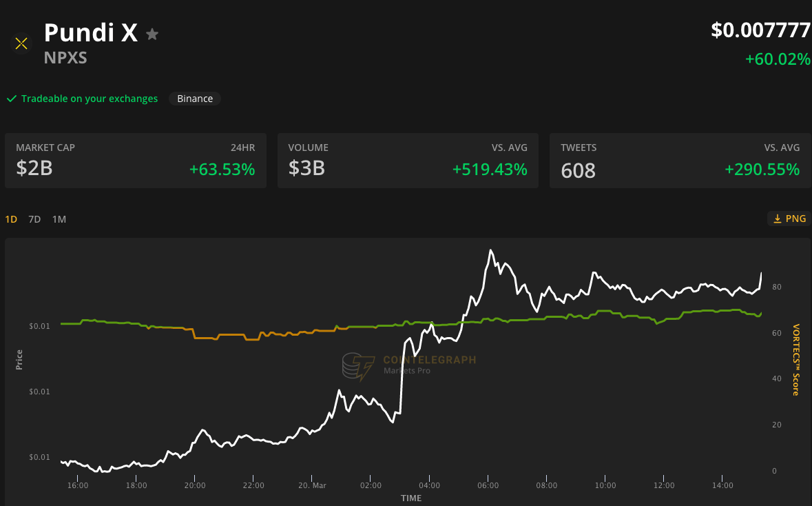Switch the chart to the 1M range
812x506 pixels.
pos(59,219)
